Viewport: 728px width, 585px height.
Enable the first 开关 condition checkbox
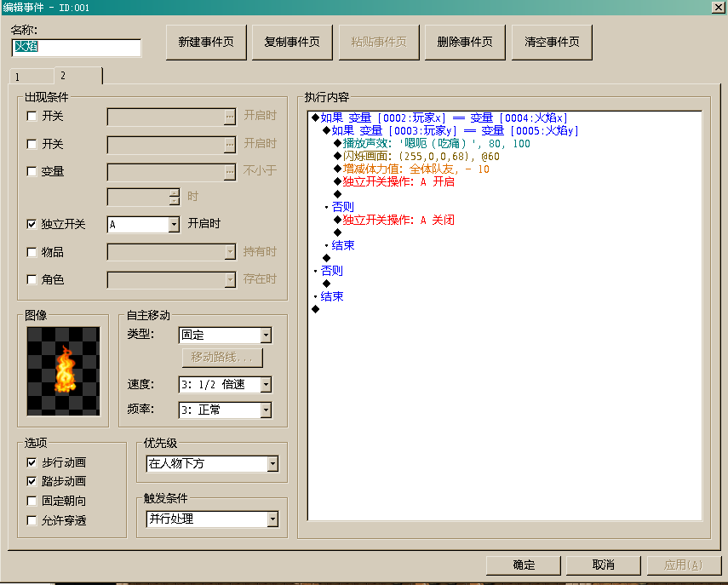[x=32, y=116]
